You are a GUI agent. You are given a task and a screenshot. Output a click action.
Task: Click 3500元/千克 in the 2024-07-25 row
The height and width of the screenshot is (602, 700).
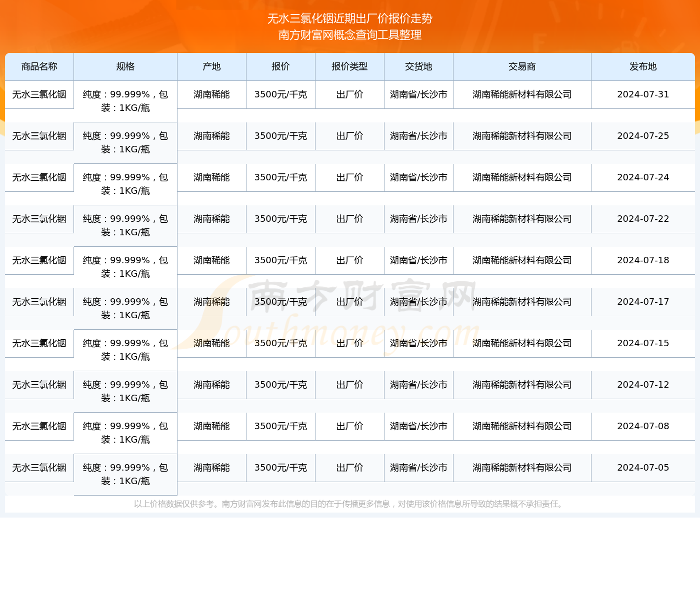point(281,136)
